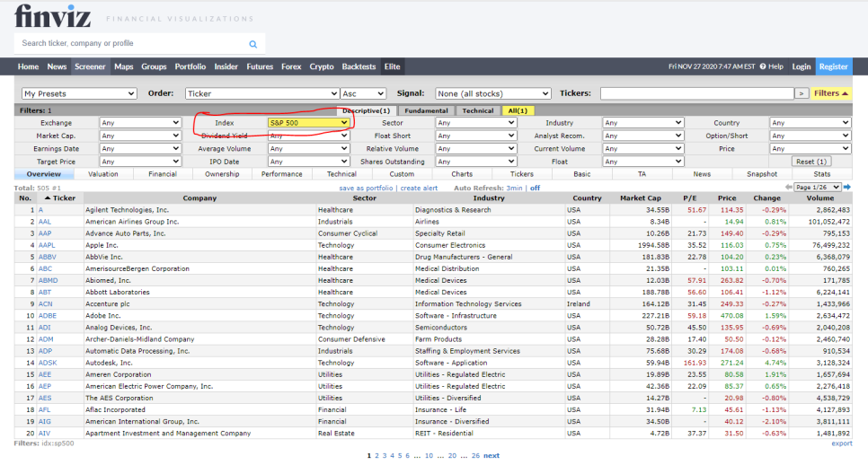This screenshot has height=465, width=868.
Task: Open the Charts view tab
Action: point(462,174)
